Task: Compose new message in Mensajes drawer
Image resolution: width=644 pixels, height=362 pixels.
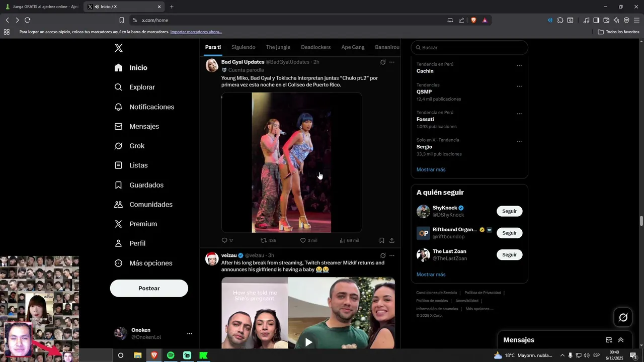Action: click(609, 340)
